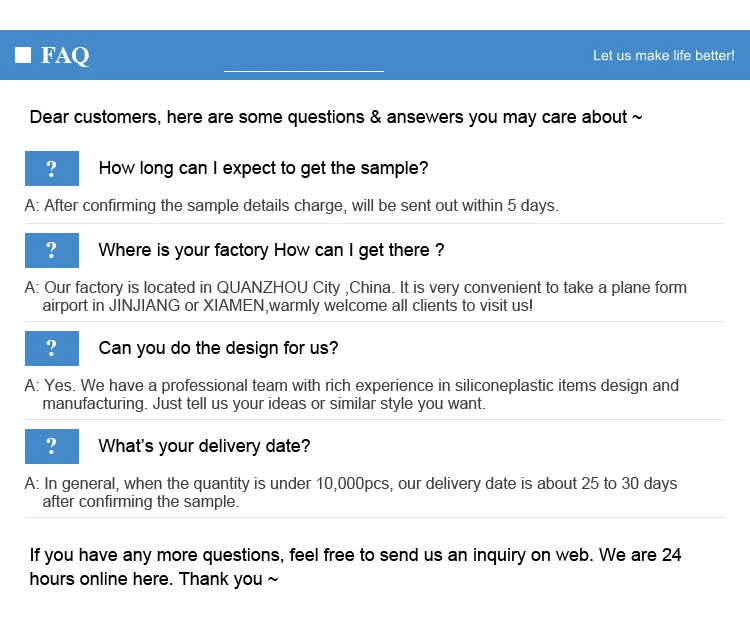Image resolution: width=750 pixels, height=638 pixels.
Task: Click 'hours online here. Thank you ~' line
Action: click(154, 579)
